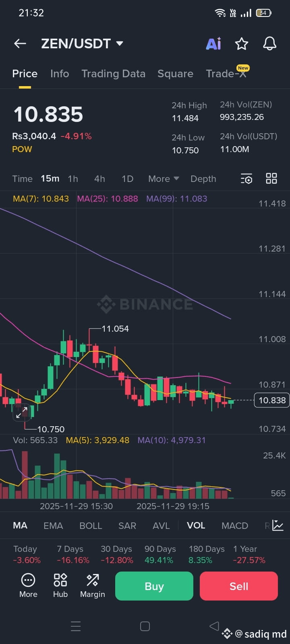Tap the green Buy button

[154, 586]
